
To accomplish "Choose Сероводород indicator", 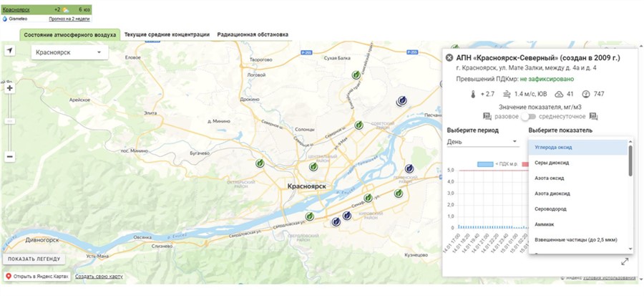I will tap(578, 209).
